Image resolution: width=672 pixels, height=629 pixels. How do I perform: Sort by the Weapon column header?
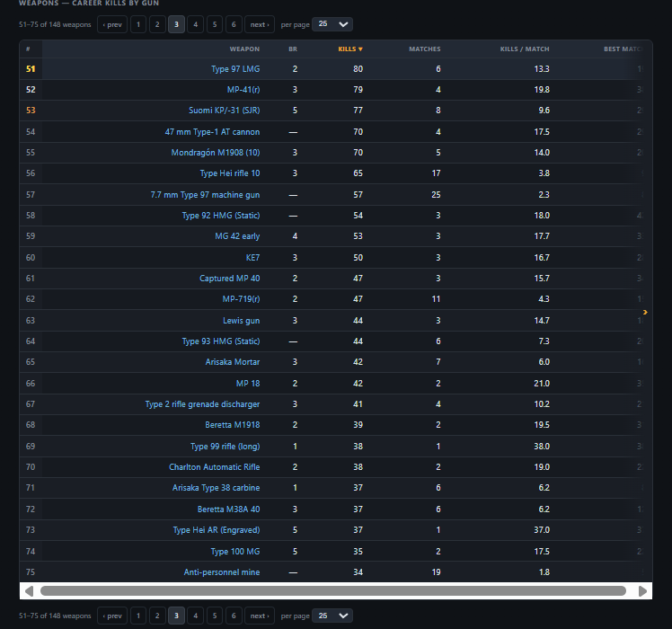[x=244, y=49]
